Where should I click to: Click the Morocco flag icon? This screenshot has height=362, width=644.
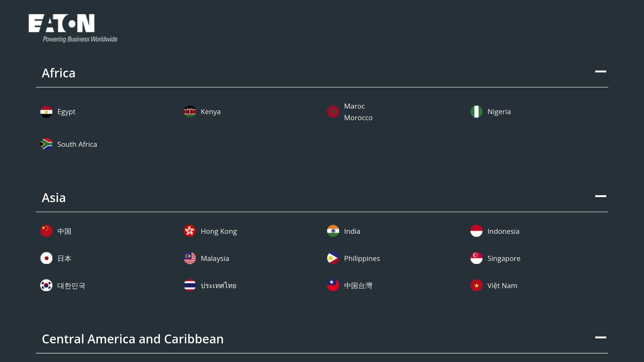click(333, 112)
